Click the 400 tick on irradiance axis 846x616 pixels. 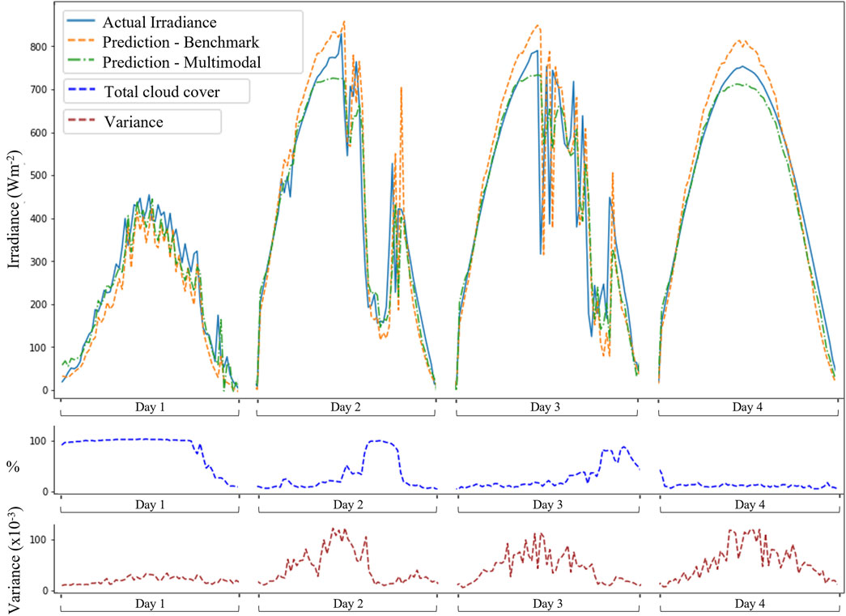38,219
